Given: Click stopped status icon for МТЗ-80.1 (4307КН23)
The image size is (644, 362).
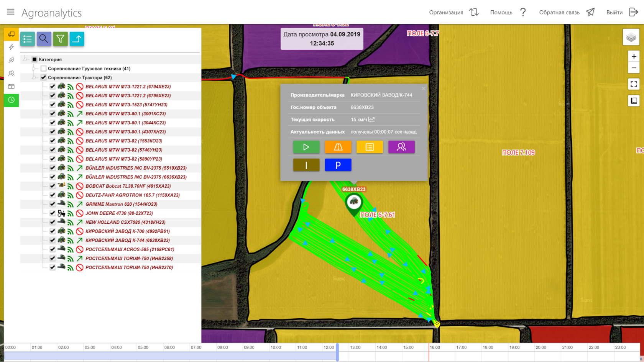Looking at the screenshot, I should point(80,132).
